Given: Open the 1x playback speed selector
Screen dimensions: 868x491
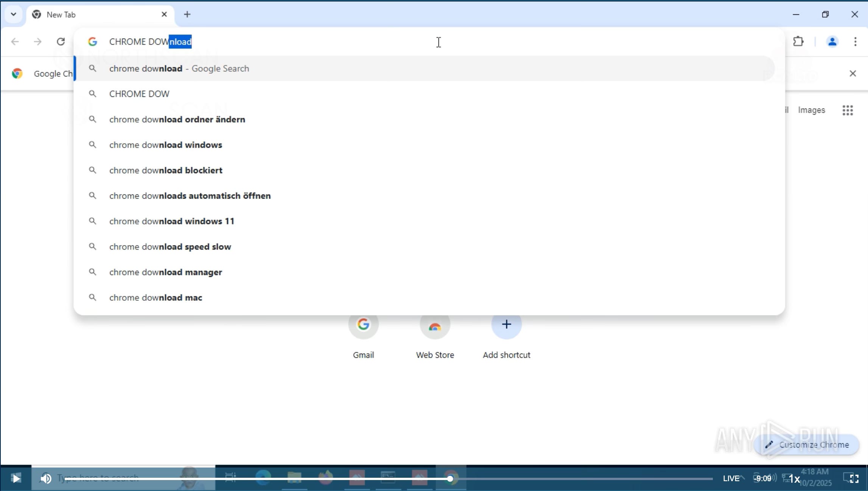Looking at the screenshot, I should (x=795, y=479).
